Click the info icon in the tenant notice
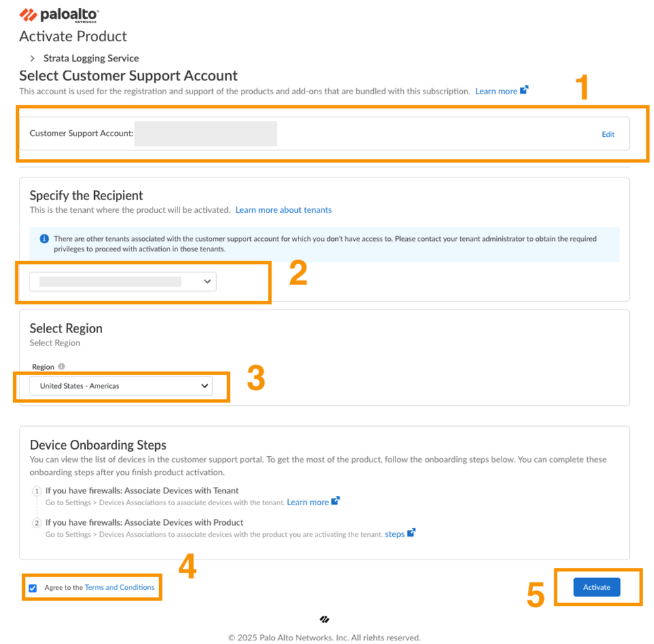654x644 pixels. (45, 239)
